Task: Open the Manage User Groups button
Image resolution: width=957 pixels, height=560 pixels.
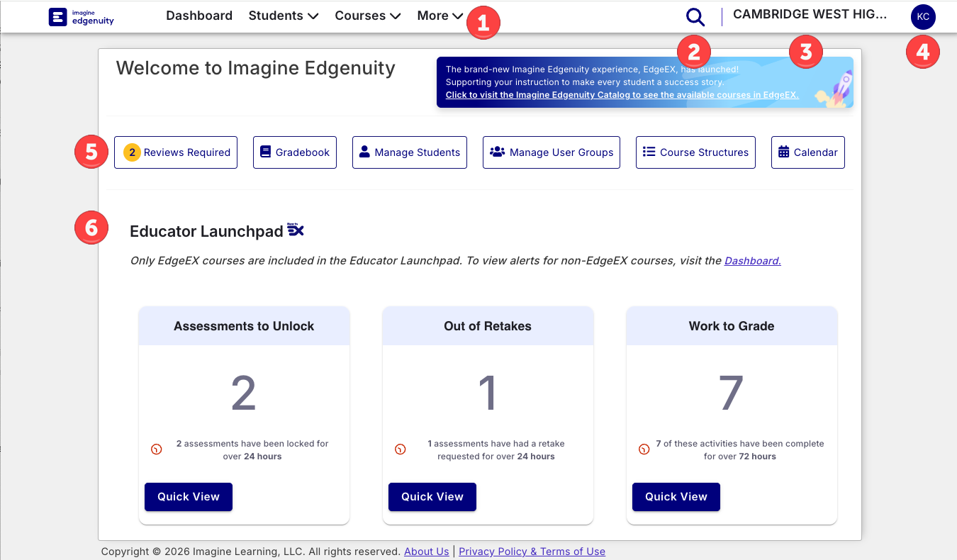Action: coord(552,152)
